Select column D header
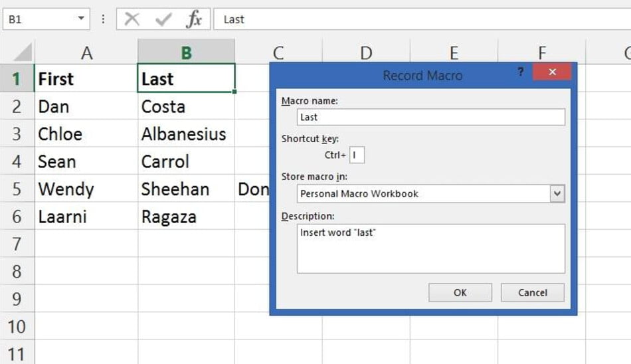The width and height of the screenshot is (631, 364). pos(366,52)
